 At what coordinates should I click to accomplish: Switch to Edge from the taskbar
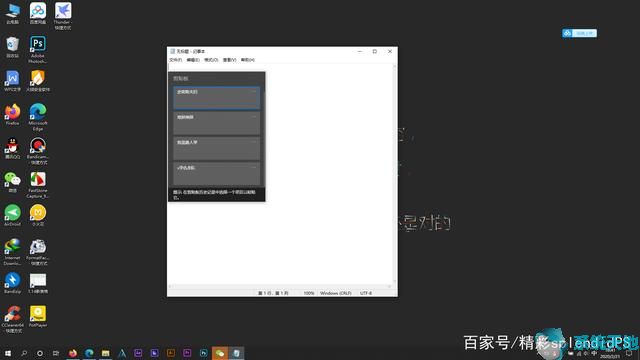click(x=89, y=353)
